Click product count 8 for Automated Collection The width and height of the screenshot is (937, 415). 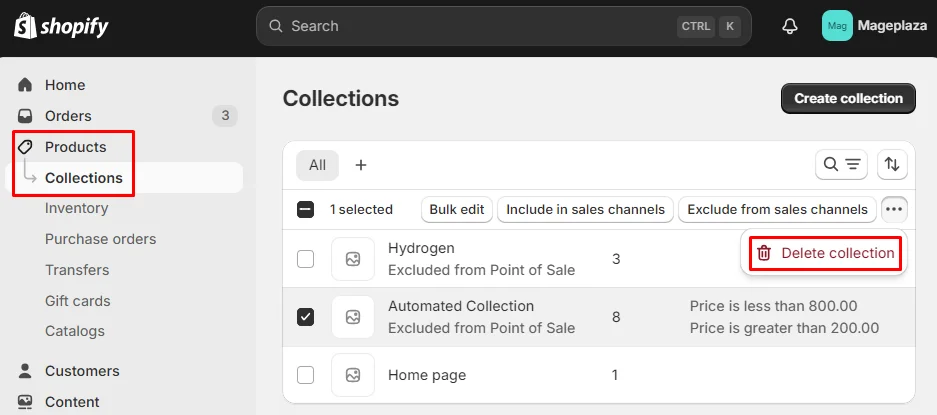coord(616,317)
